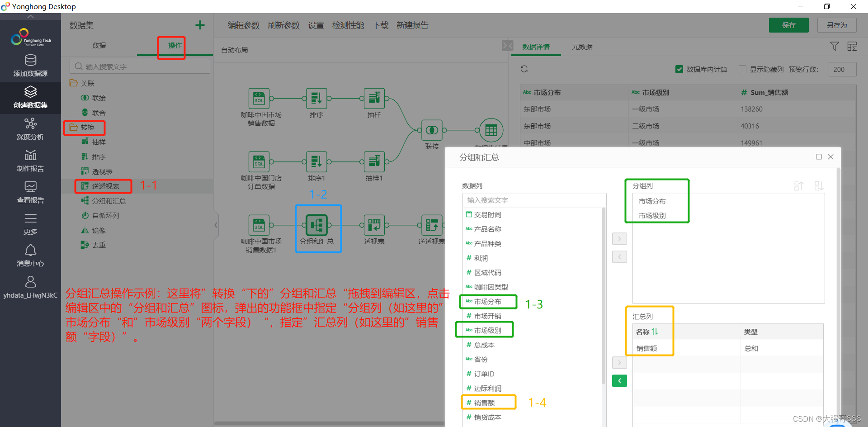Select the 排序 node in the canvas
The height and width of the screenshot is (427, 868).
coord(316,98)
